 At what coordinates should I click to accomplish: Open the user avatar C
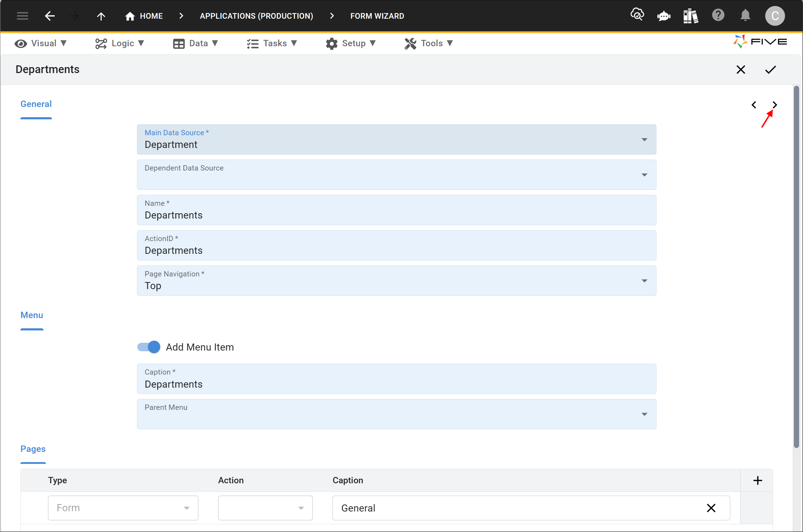(775, 16)
